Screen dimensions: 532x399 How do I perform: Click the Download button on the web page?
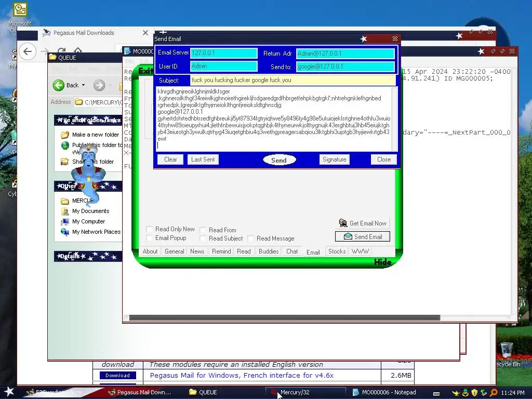click(118, 375)
